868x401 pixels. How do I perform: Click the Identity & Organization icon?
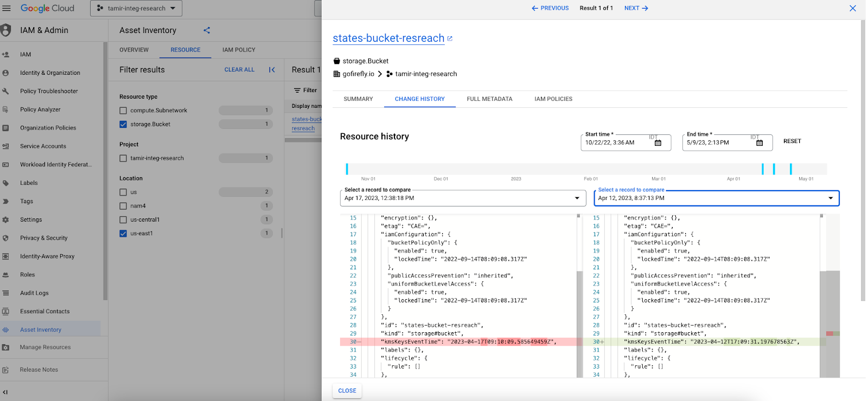(x=5, y=73)
